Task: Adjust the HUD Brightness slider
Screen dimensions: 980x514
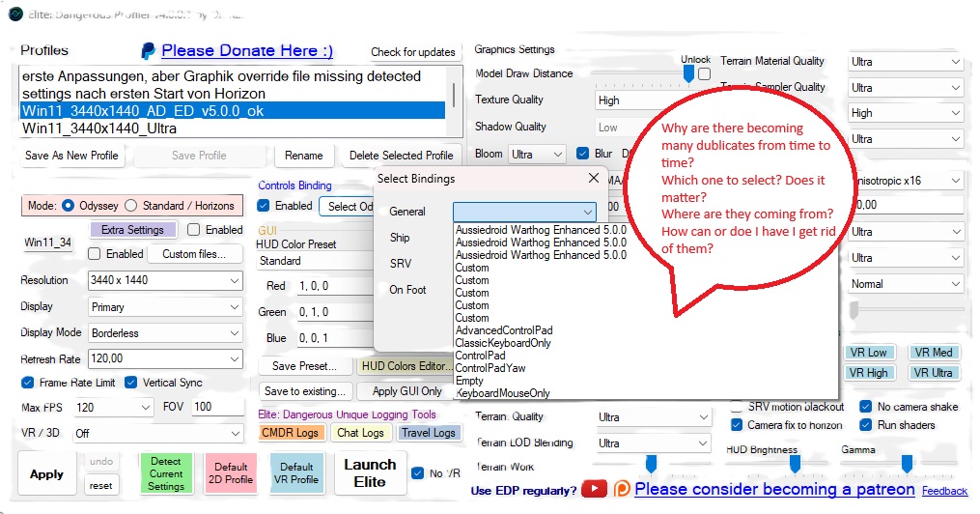Action: (x=795, y=464)
